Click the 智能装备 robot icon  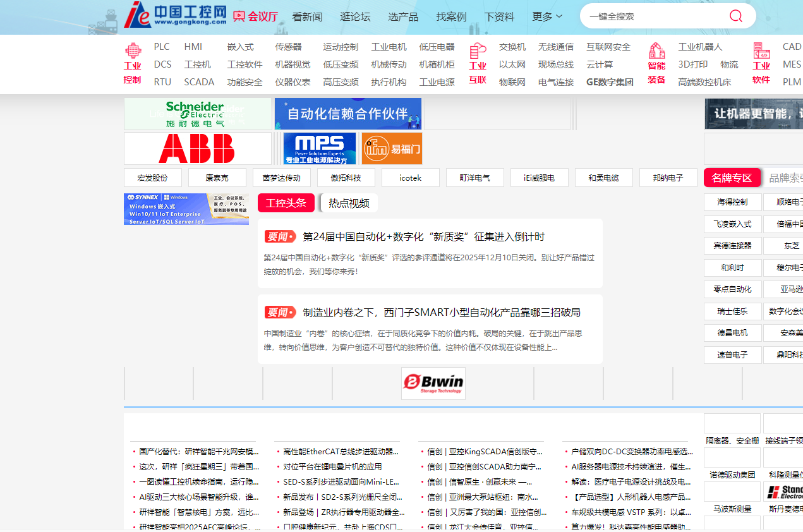656,51
